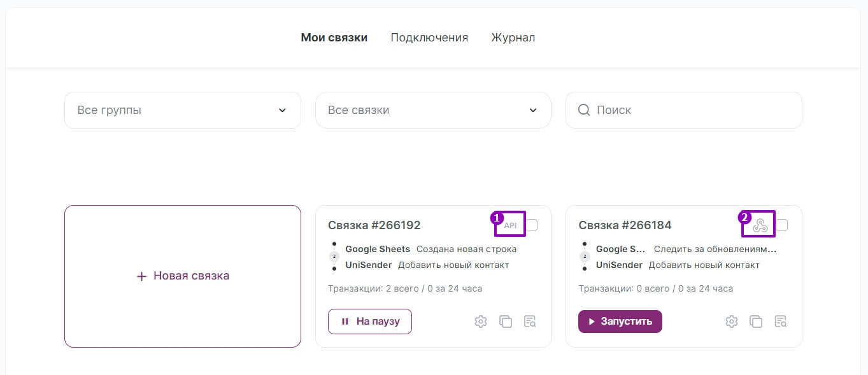This screenshot has height=375, width=868.
Task: Open the Подключения tab
Action: coord(429,38)
